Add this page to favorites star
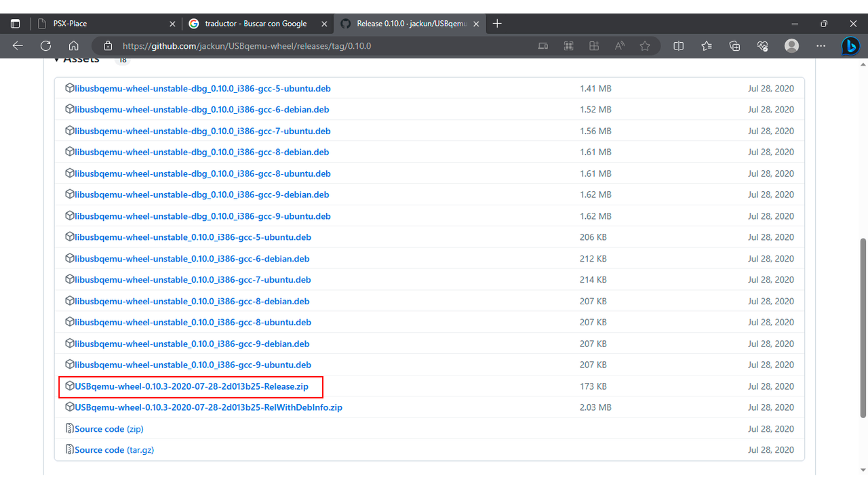The width and height of the screenshot is (868, 488). (x=645, y=46)
